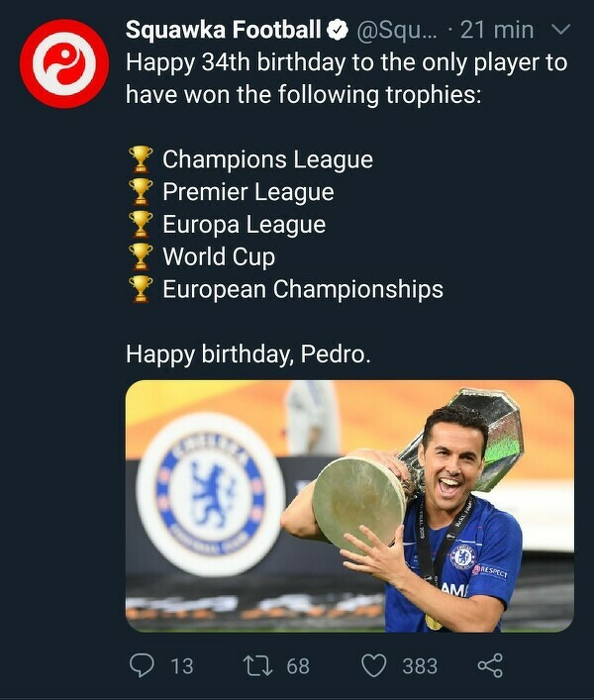Viewport: 594px width, 700px height.
Task: Open the Squawka Football account name
Action: tap(224, 31)
